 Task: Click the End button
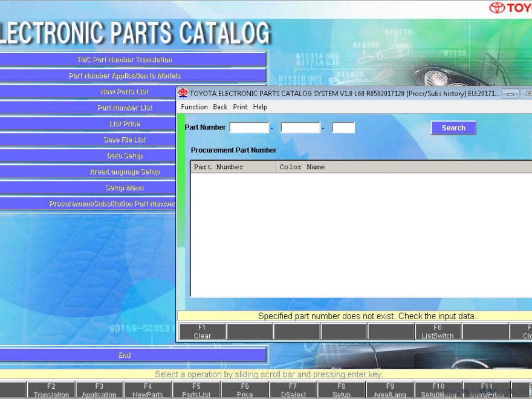[133, 355]
